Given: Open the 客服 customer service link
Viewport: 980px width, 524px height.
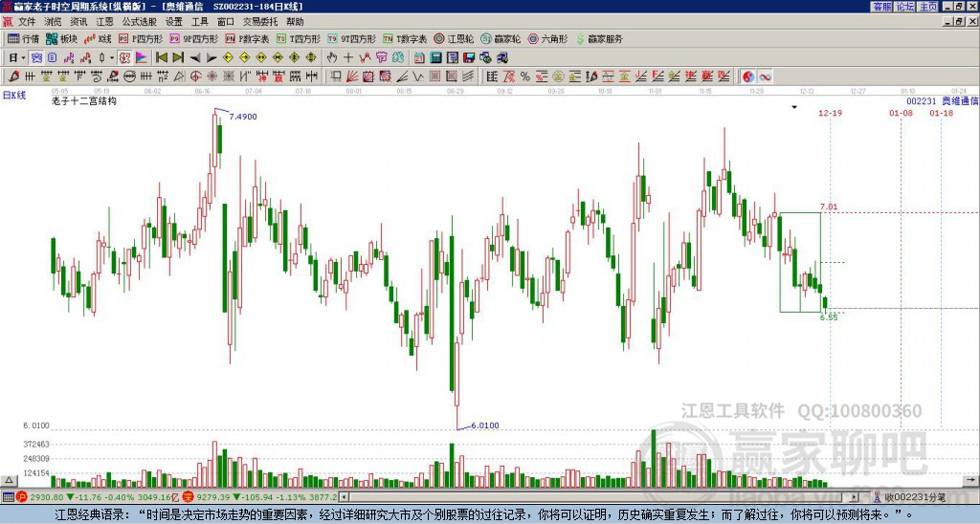Looking at the screenshot, I should click(882, 7).
